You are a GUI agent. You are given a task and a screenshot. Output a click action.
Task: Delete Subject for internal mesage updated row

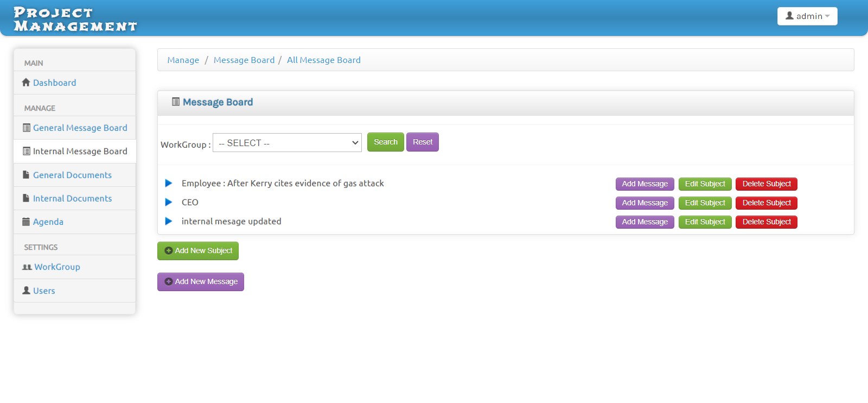[x=767, y=222]
